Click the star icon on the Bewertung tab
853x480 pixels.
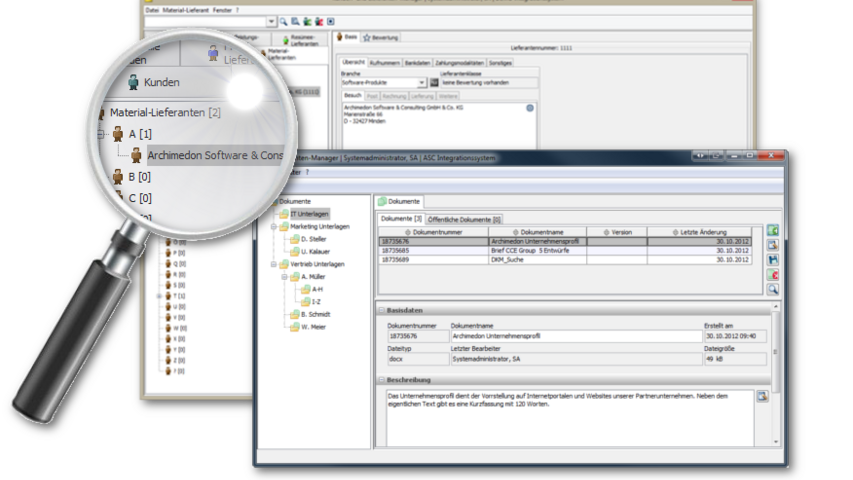(x=367, y=38)
